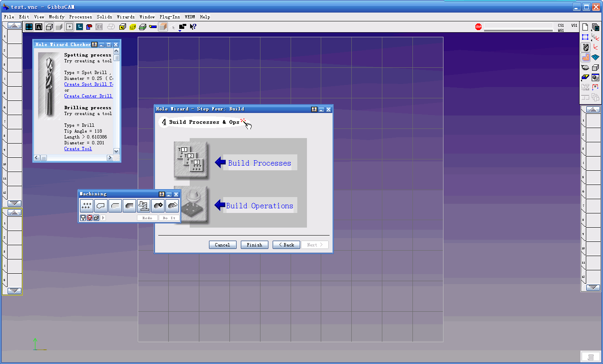Click the gray cube icon in the right palette

pyautogui.click(x=595, y=67)
